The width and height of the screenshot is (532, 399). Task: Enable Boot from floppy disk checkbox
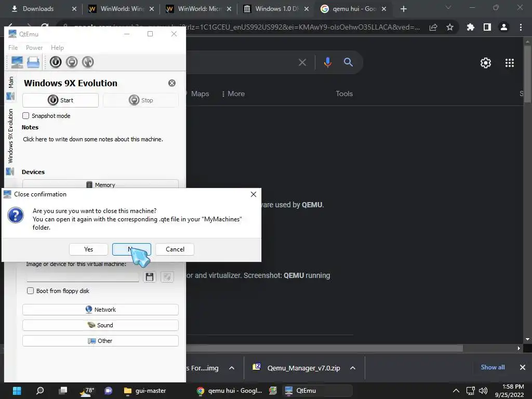(x=30, y=291)
